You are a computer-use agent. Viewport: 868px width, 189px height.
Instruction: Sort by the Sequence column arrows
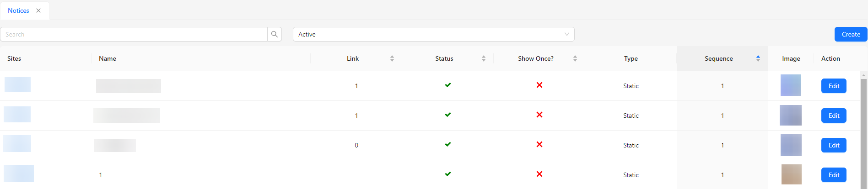pyautogui.click(x=758, y=58)
